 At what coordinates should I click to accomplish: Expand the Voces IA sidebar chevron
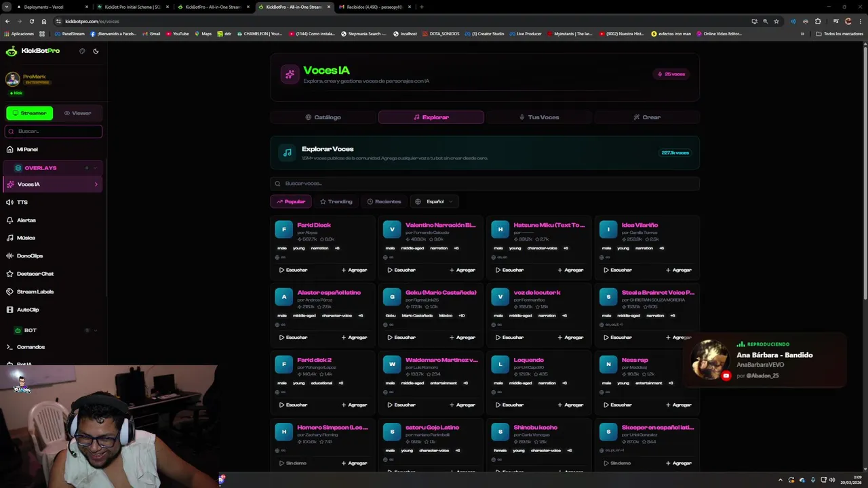[x=96, y=184]
